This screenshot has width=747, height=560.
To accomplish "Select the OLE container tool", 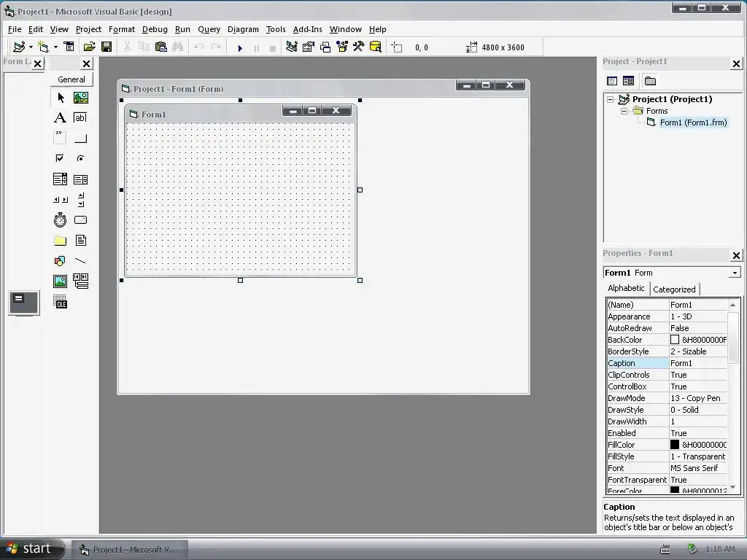I will (60, 301).
